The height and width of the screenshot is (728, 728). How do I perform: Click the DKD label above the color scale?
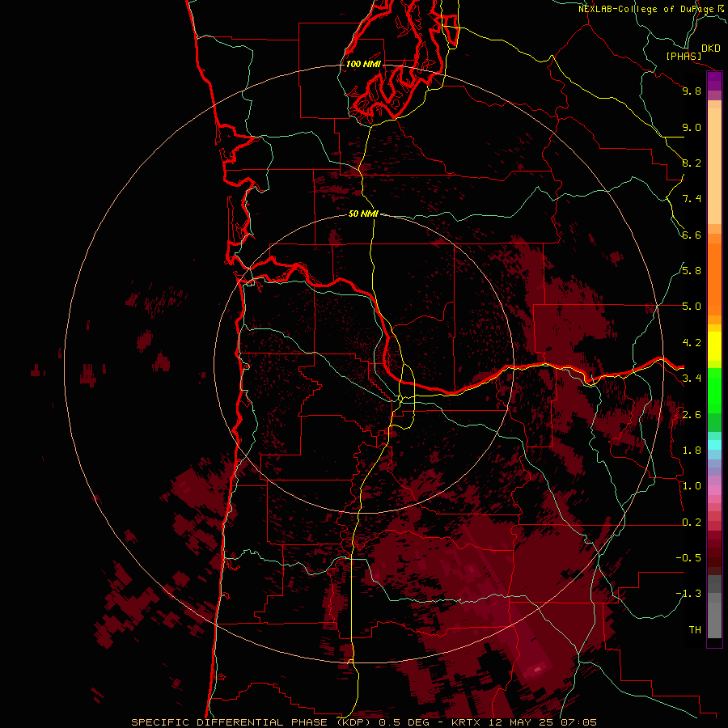(711, 49)
